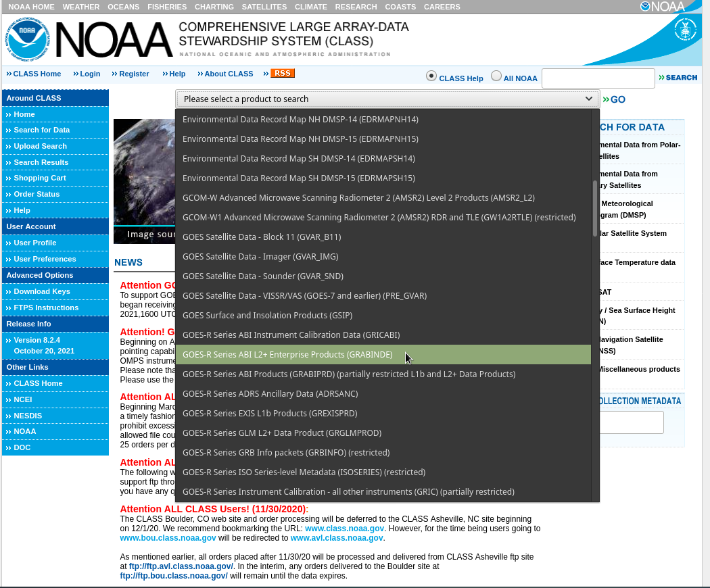
Task: Choose GOES Satellite Data - Imager (GVAR_IMG)
Action: [383, 257]
